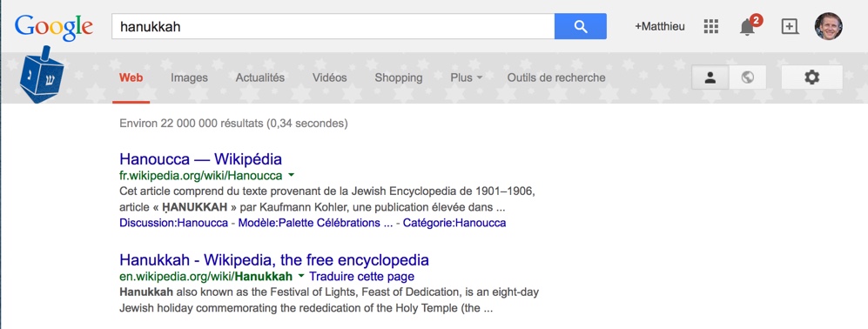Open the profile avatar photo
The image size is (868, 329).
pos(829,26)
